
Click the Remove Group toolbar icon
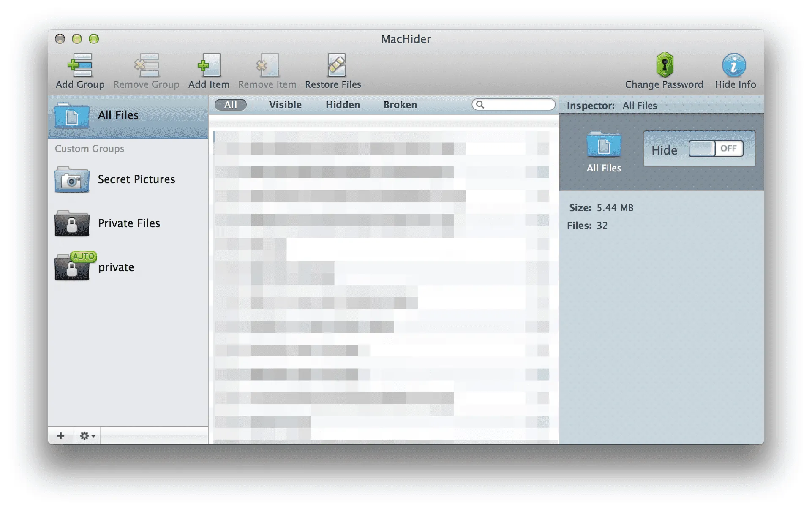(x=146, y=65)
